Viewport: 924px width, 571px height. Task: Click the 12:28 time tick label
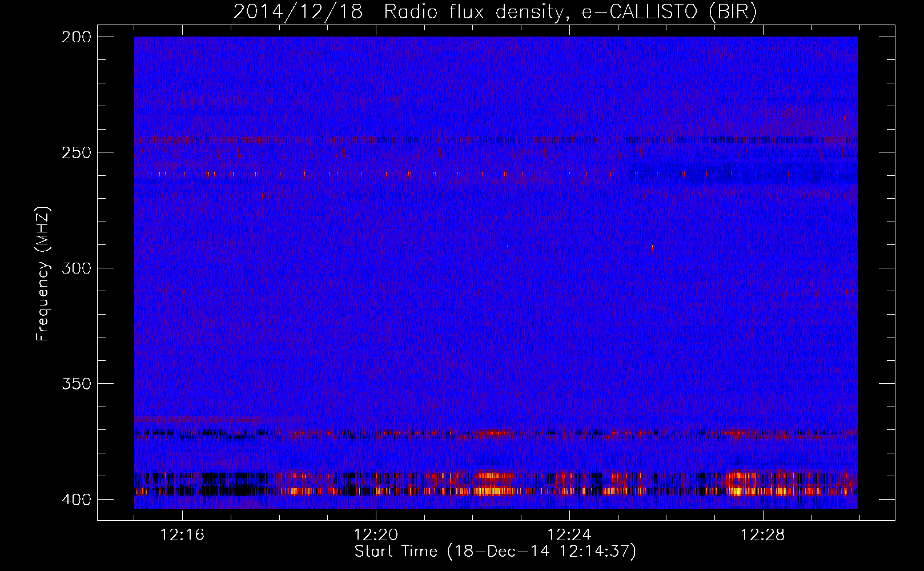pyautogui.click(x=763, y=535)
